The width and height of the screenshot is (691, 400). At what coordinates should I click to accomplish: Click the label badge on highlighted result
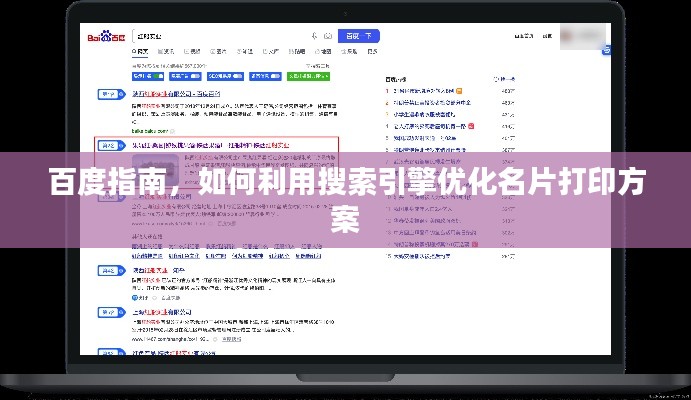[109, 145]
